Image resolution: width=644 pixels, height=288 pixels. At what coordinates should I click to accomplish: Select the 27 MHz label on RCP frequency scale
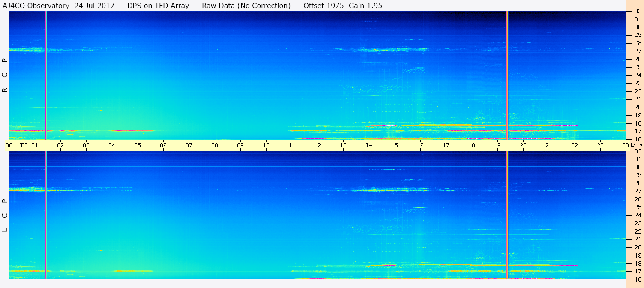tap(638, 51)
